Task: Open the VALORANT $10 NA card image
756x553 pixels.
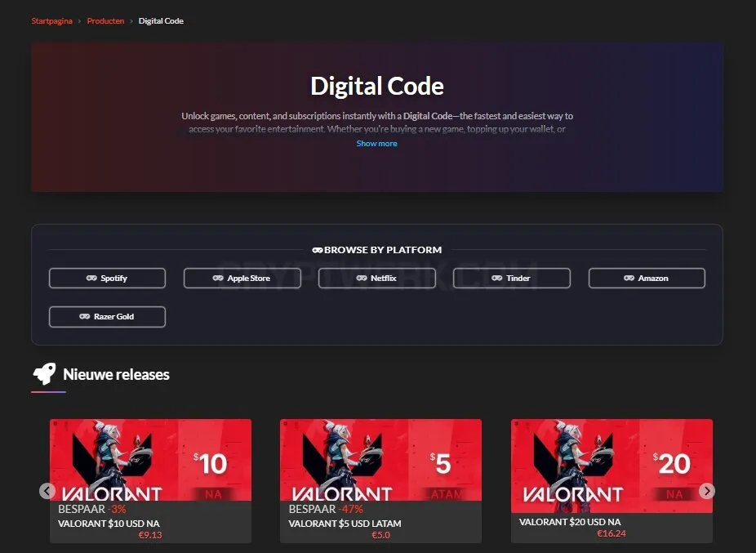Action: click(x=150, y=460)
